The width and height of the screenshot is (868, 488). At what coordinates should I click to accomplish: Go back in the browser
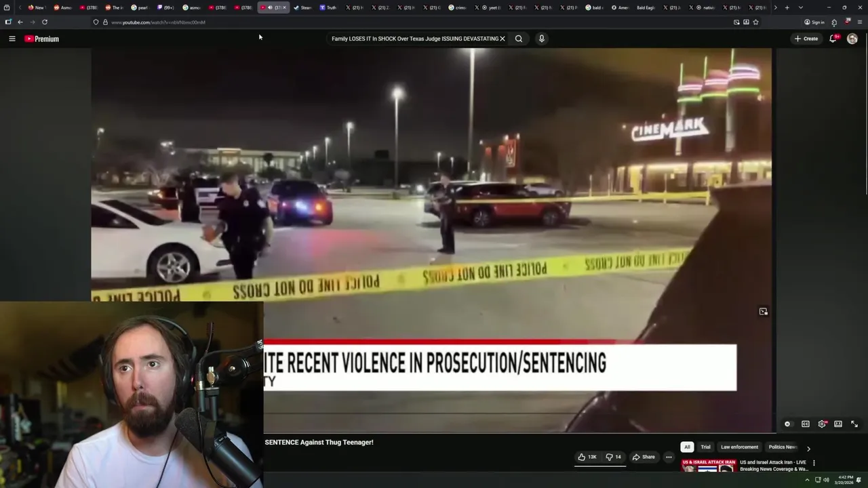click(x=20, y=22)
